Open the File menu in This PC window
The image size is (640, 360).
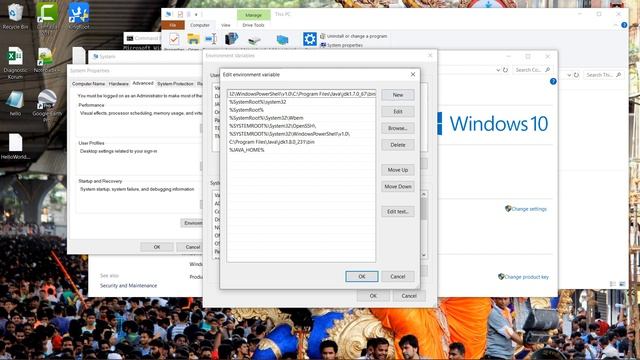point(173,25)
